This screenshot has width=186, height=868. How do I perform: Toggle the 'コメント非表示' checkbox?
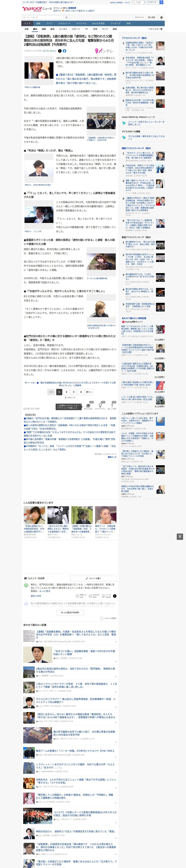[x=102, y=618]
